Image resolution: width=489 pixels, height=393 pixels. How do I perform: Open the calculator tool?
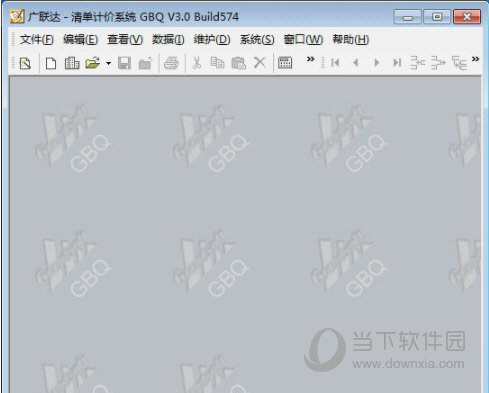(285, 63)
